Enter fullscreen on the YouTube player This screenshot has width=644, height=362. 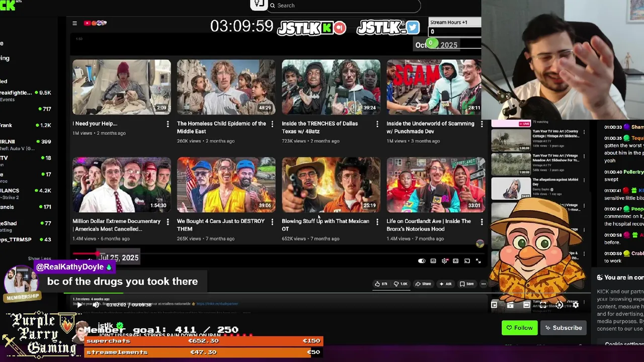pyautogui.click(x=478, y=261)
